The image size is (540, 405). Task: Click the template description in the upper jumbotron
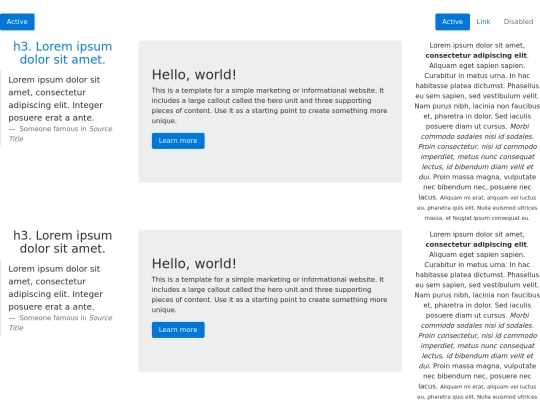[269, 105]
